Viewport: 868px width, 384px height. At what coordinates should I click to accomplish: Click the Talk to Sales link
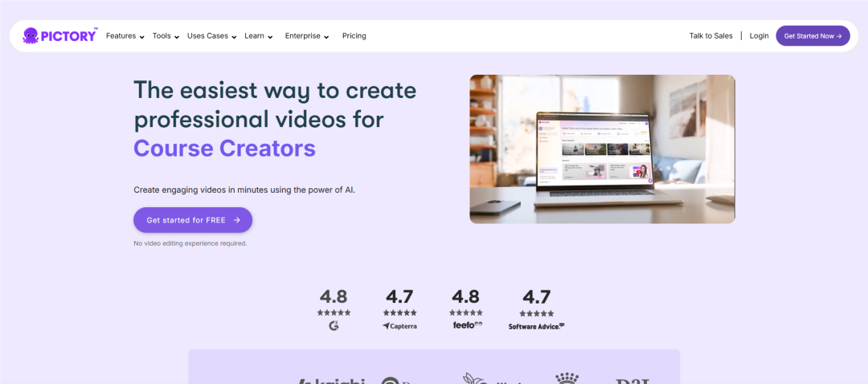(x=710, y=36)
